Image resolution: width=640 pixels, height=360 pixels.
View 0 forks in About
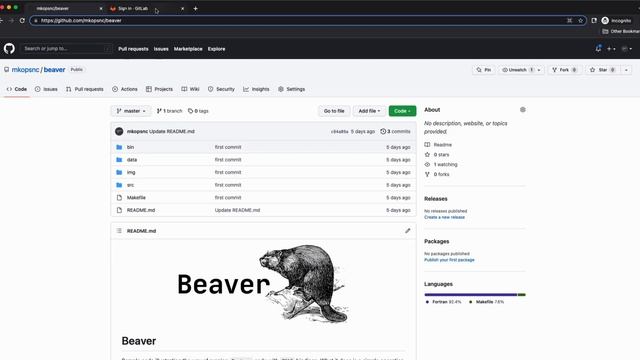441,174
